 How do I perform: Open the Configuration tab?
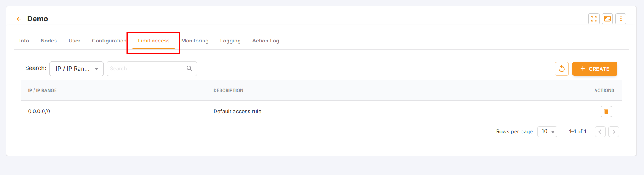109,41
